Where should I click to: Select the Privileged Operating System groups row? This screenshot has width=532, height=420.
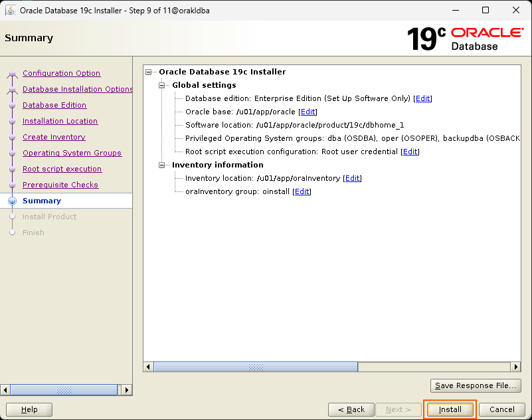pos(353,138)
